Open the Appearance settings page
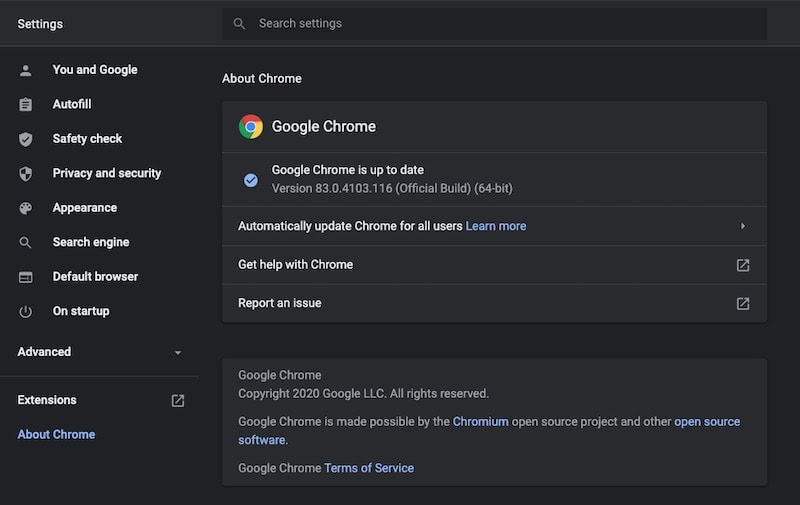The image size is (800, 505). (84, 208)
